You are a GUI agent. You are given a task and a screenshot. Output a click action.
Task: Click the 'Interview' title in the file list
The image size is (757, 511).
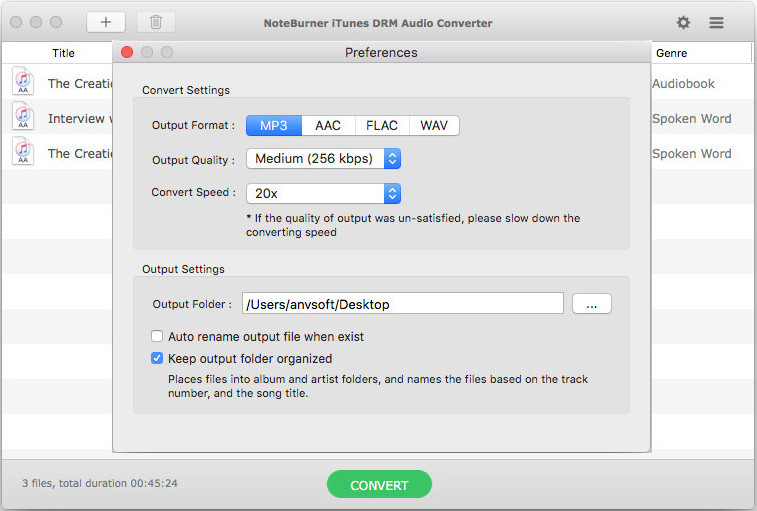[80, 118]
